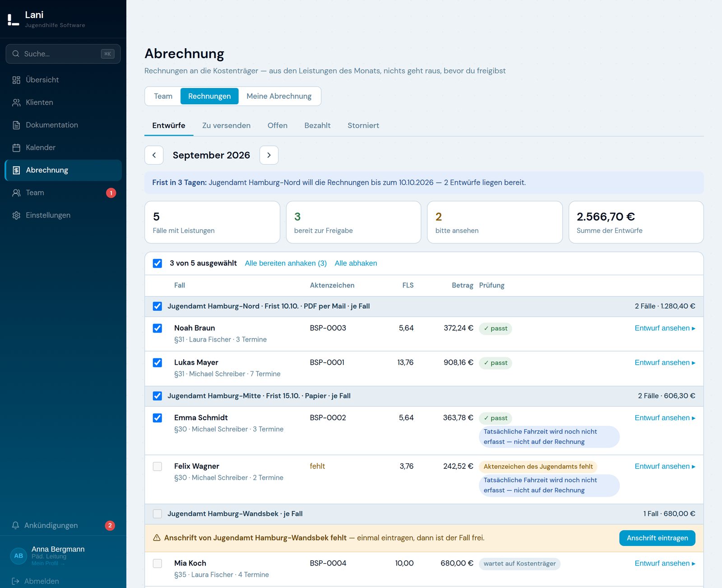Click the Ankündigungen badge showing 2

click(110, 525)
